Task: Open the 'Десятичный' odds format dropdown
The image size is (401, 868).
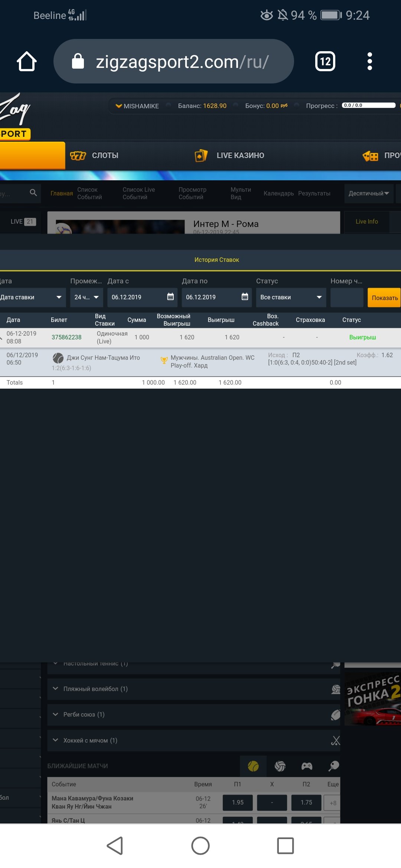Action: [368, 193]
